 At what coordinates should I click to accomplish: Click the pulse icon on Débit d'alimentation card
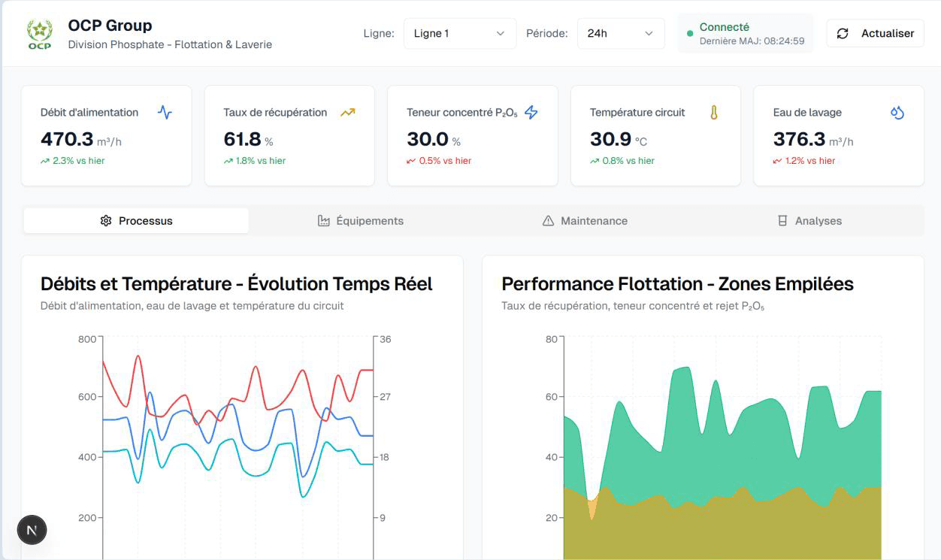pos(165,113)
